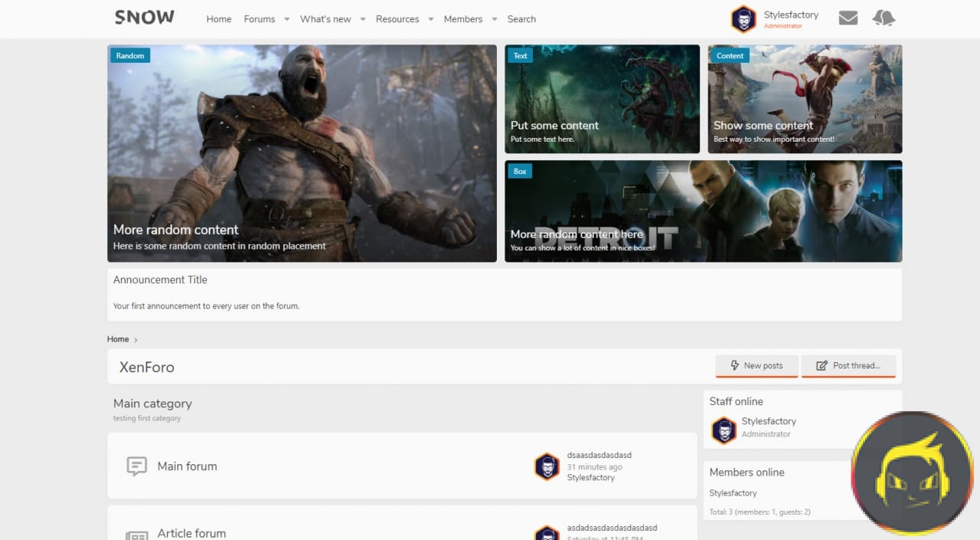This screenshot has width=980, height=540.
Task: Go to Home in the navigation bar
Action: [x=219, y=19]
